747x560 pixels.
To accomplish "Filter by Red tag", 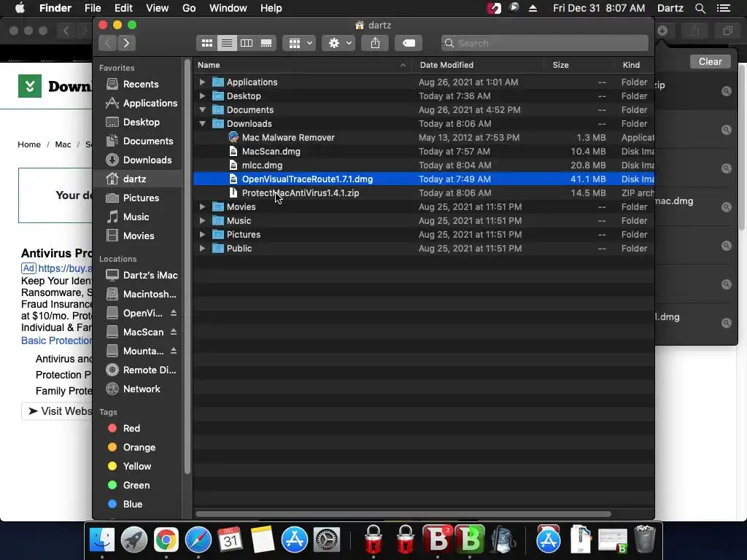I will click(137, 428).
